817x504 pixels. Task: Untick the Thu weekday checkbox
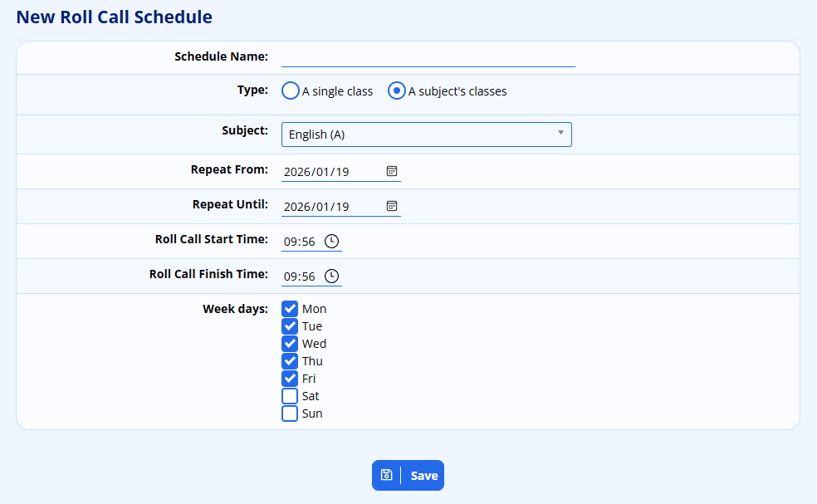coord(290,361)
